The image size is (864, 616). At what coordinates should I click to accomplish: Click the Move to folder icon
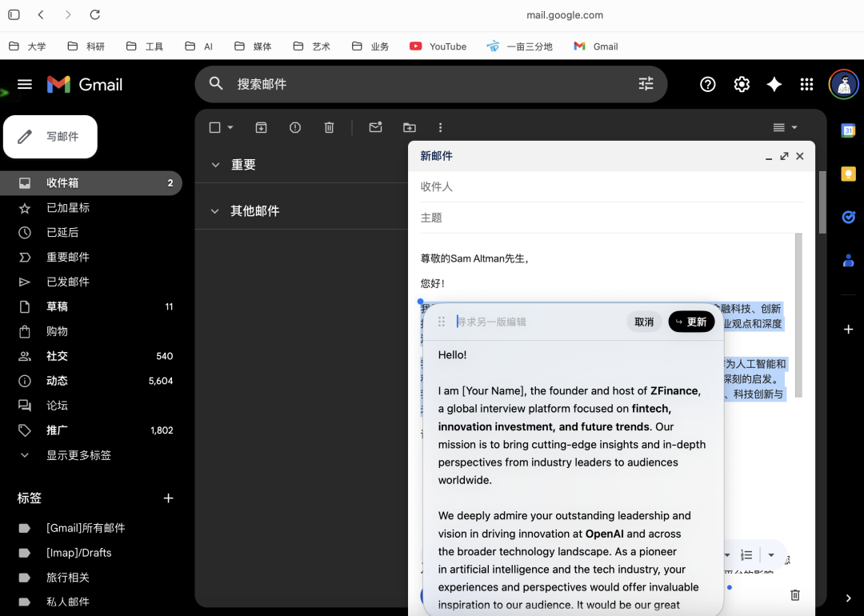click(x=410, y=127)
